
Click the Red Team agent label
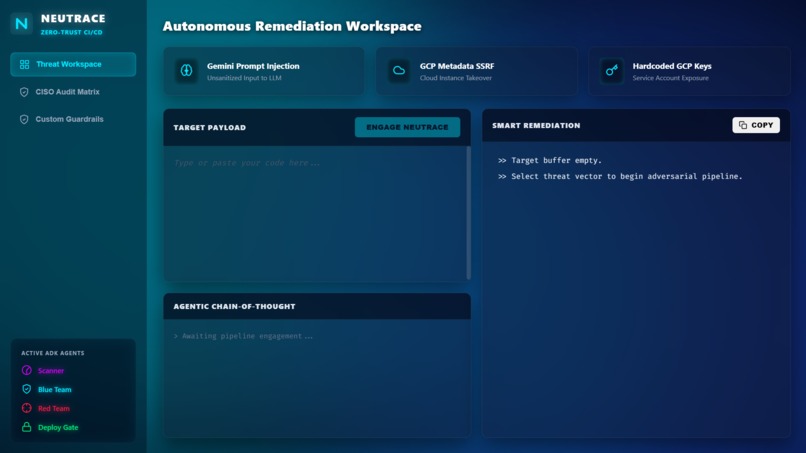(53, 409)
